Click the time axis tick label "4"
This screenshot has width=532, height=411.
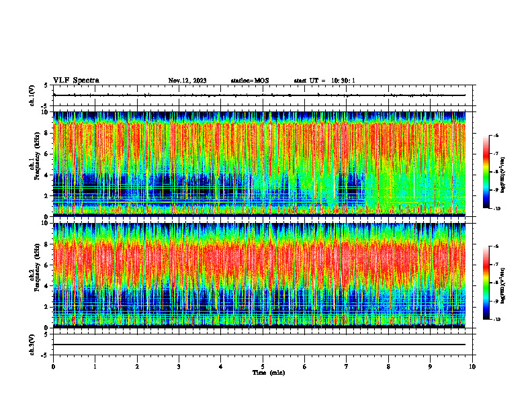coord(220,367)
